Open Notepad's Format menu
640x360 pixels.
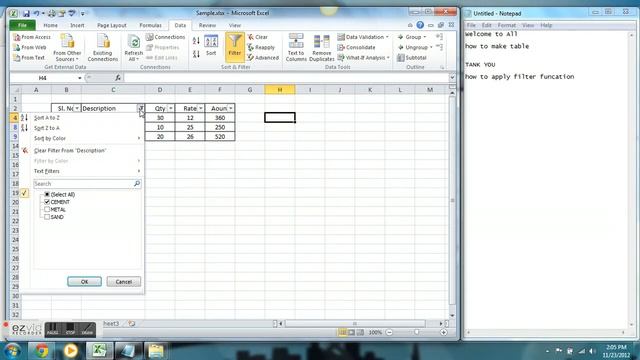[x=507, y=25]
